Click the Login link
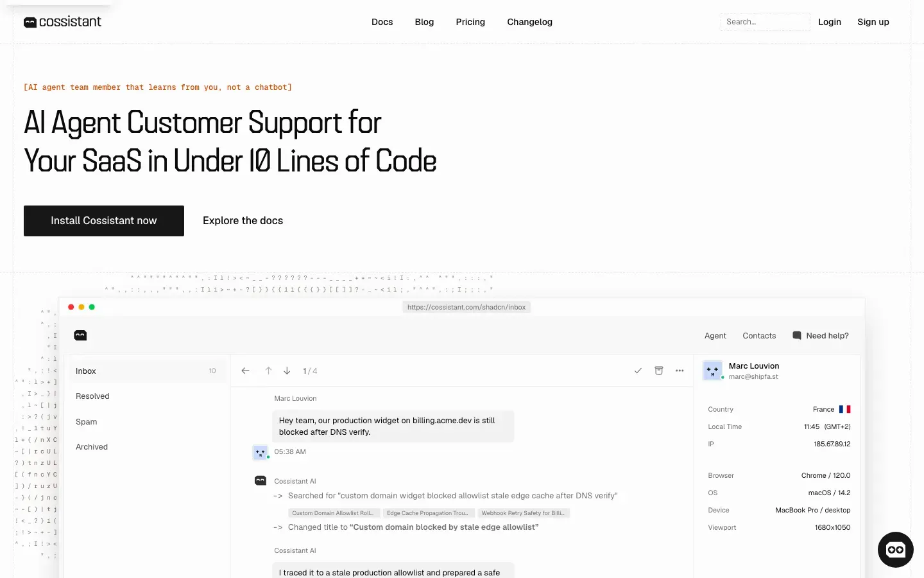The image size is (924, 578). (830, 22)
